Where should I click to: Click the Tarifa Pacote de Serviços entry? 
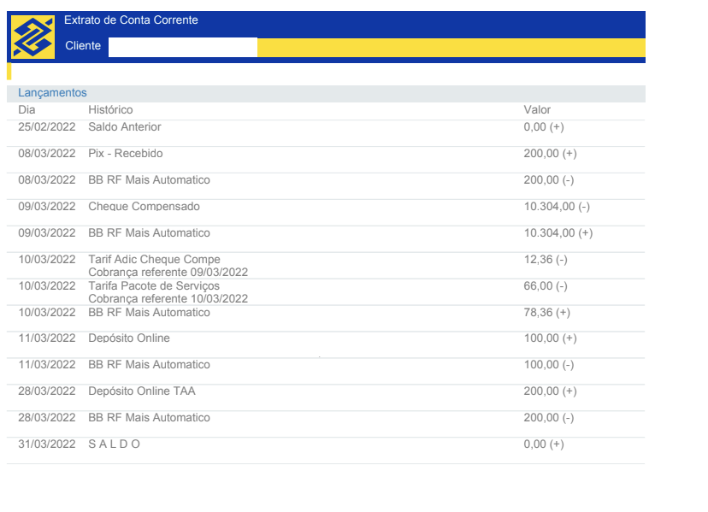pyautogui.click(x=154, y=286)
